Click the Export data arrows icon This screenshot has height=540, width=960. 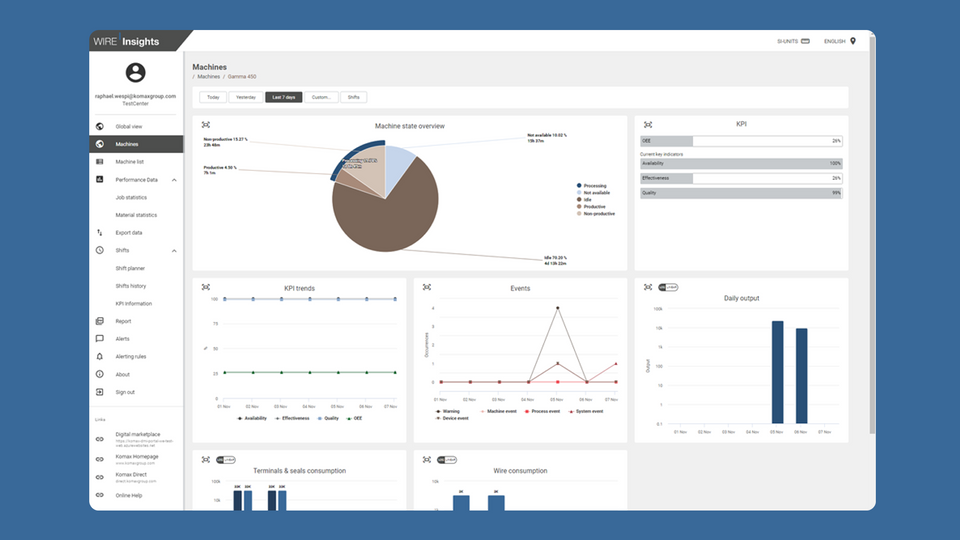pos(100,233)
